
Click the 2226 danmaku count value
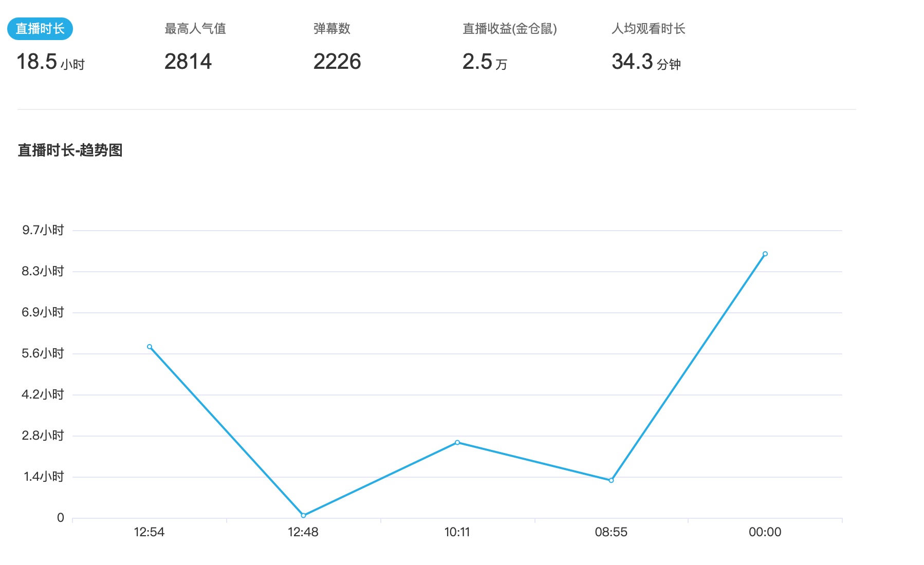tap(337, 62)
